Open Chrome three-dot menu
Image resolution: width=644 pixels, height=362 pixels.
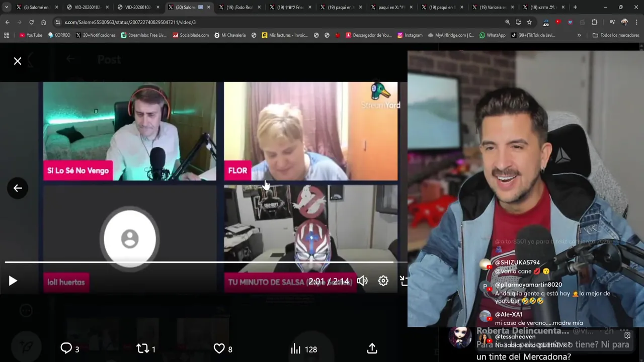coord(636,22)
